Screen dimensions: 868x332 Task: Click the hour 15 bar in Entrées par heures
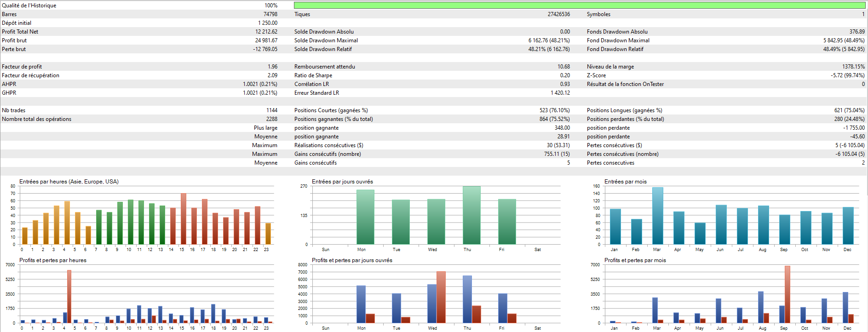(184, 219)
